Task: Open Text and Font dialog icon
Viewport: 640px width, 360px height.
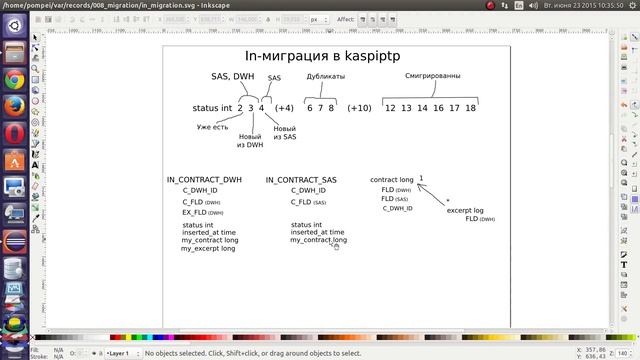Action: pyautogui.click(x=624, y=264)
